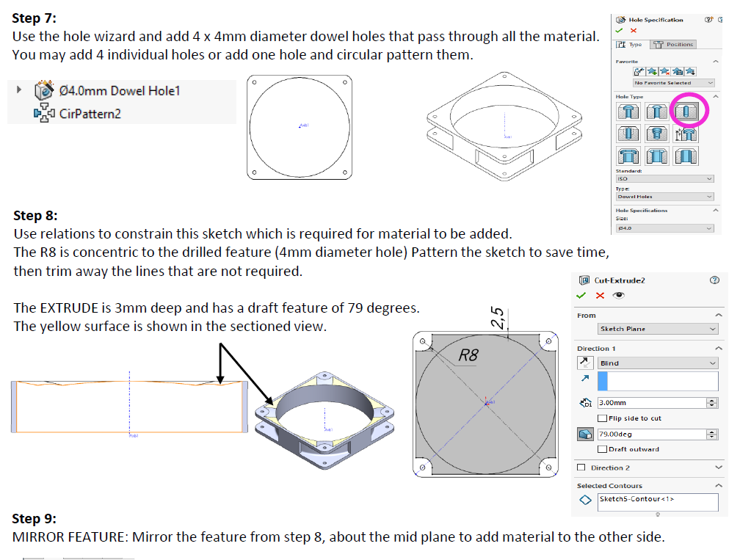Click Delete Favorite star icon
Screen dimensions: 740x560
[665, 72]
